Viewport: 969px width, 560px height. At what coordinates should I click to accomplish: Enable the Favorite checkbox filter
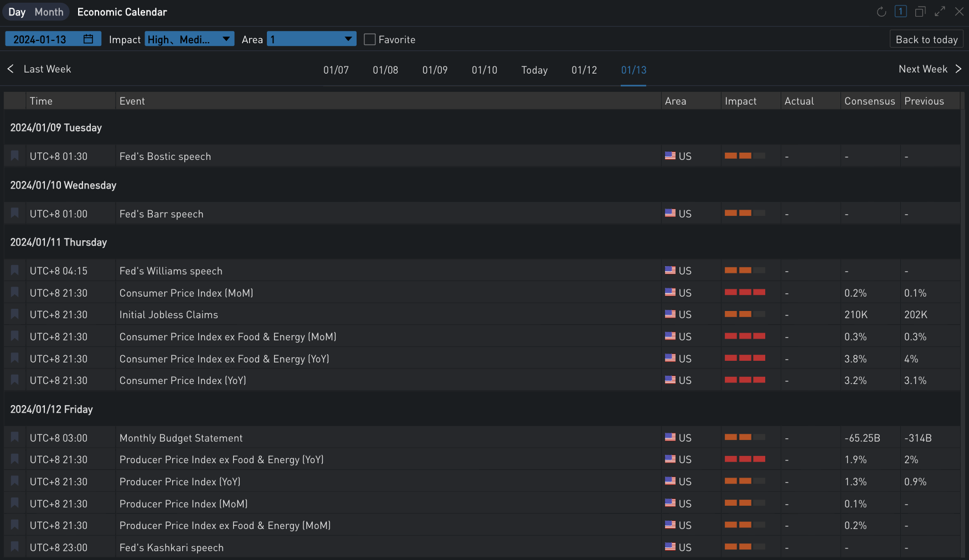point(370,39)
